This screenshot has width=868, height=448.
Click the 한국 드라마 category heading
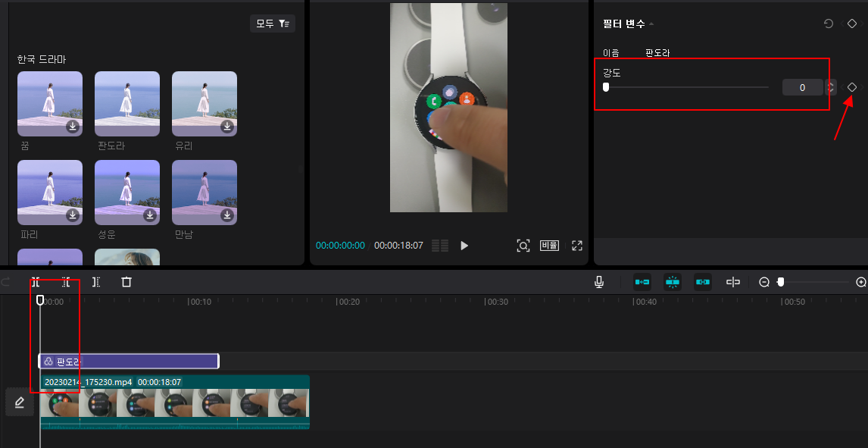click(x=42, y=59)
